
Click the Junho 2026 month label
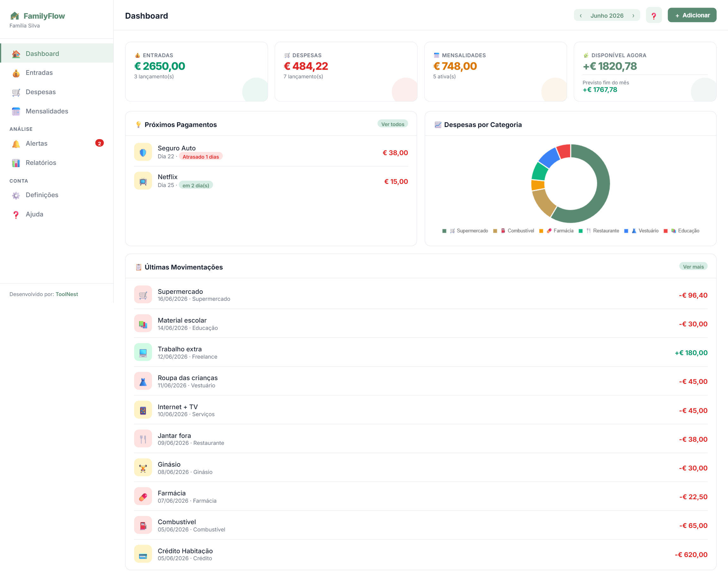point(607,15)
